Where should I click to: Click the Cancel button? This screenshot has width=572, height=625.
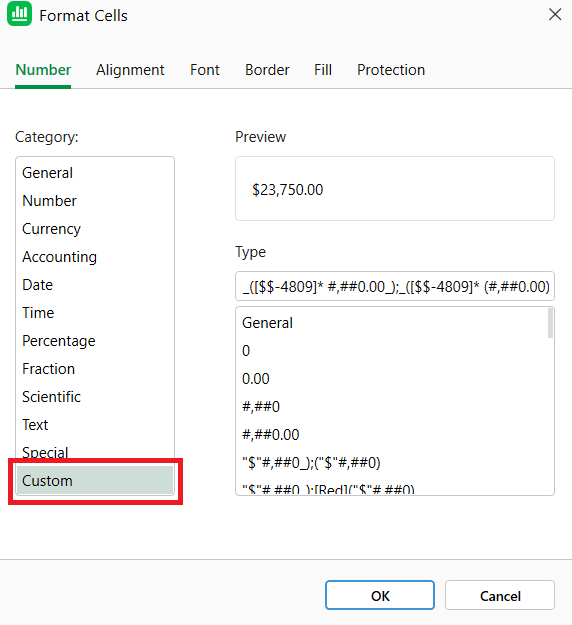500,596
